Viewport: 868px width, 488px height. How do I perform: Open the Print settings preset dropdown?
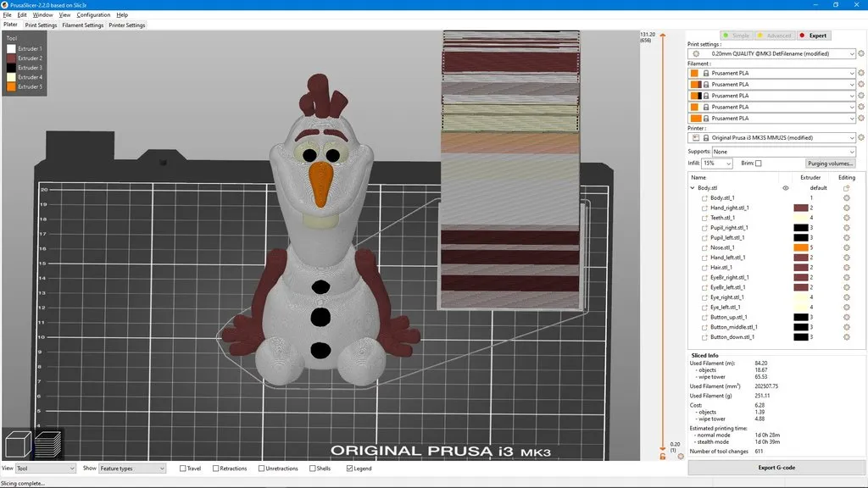coord(771,53)
